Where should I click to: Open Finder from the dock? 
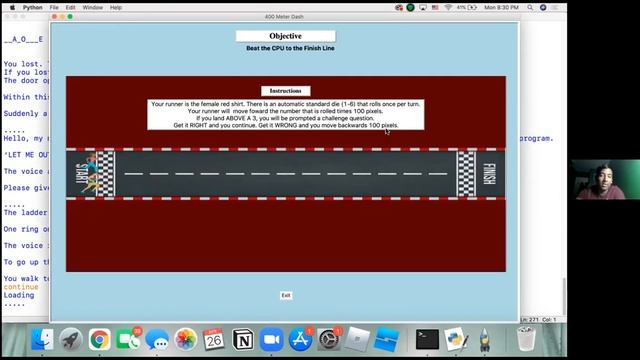[x=42, y=339]
